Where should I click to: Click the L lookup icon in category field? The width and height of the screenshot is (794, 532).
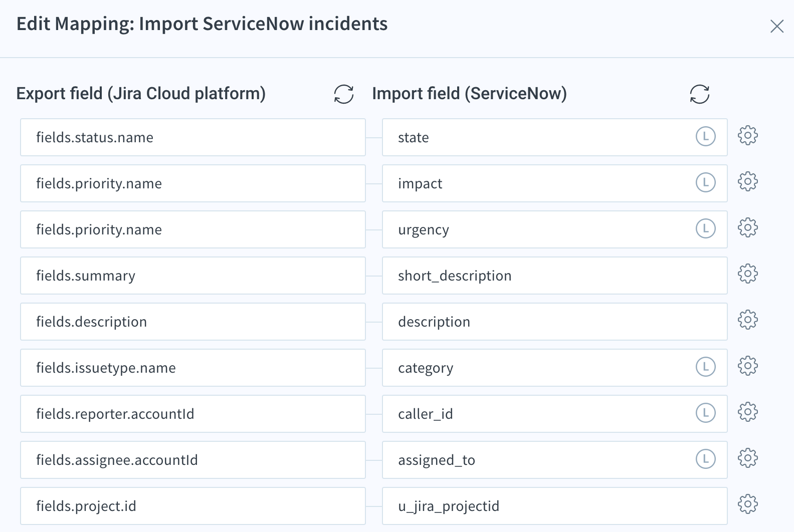point(706,367)
